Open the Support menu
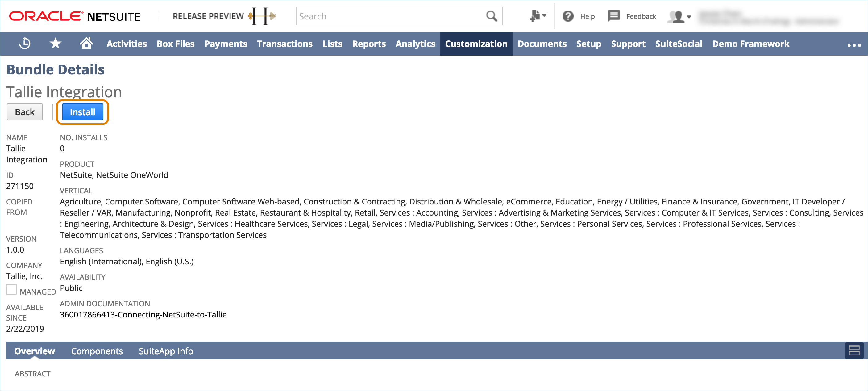This screenshot has height=391, width=868. pyautogui.click(x=628, y=44)
